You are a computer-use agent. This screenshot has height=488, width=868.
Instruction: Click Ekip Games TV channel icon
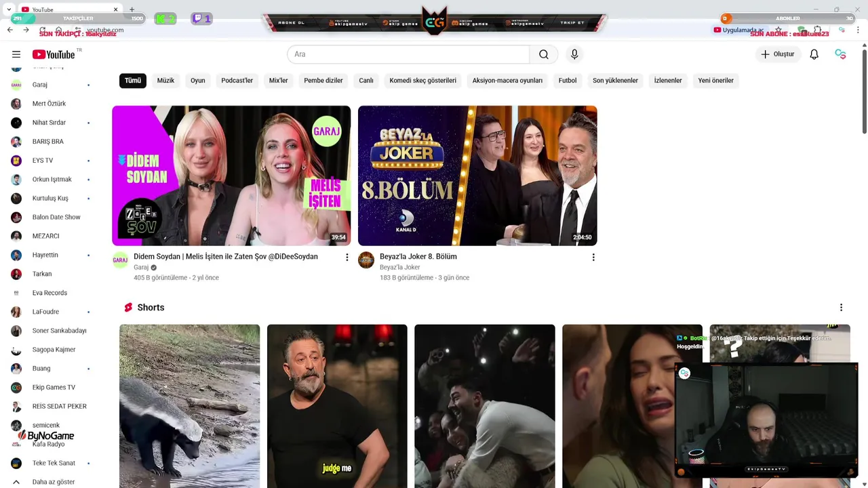coord(16,388)
